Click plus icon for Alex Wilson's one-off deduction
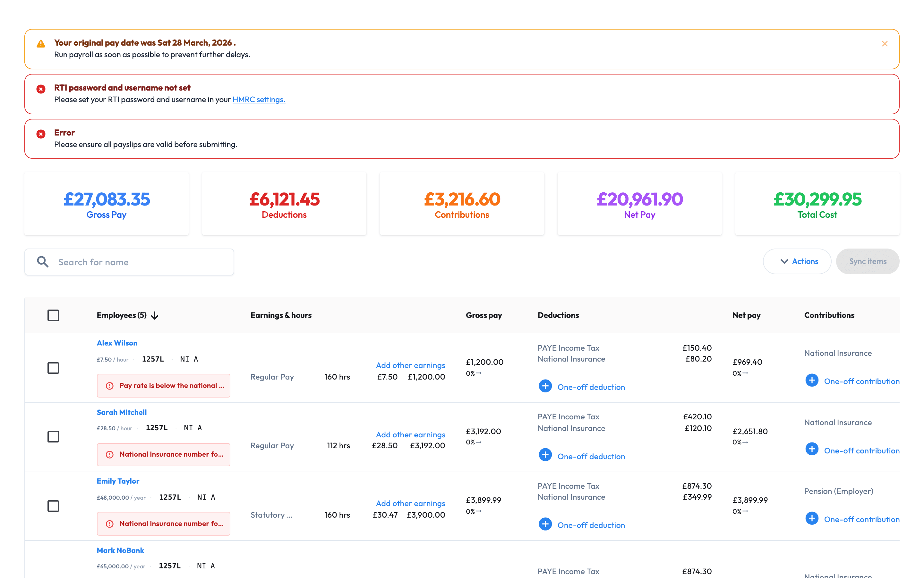924x578 pixels. 545,386
